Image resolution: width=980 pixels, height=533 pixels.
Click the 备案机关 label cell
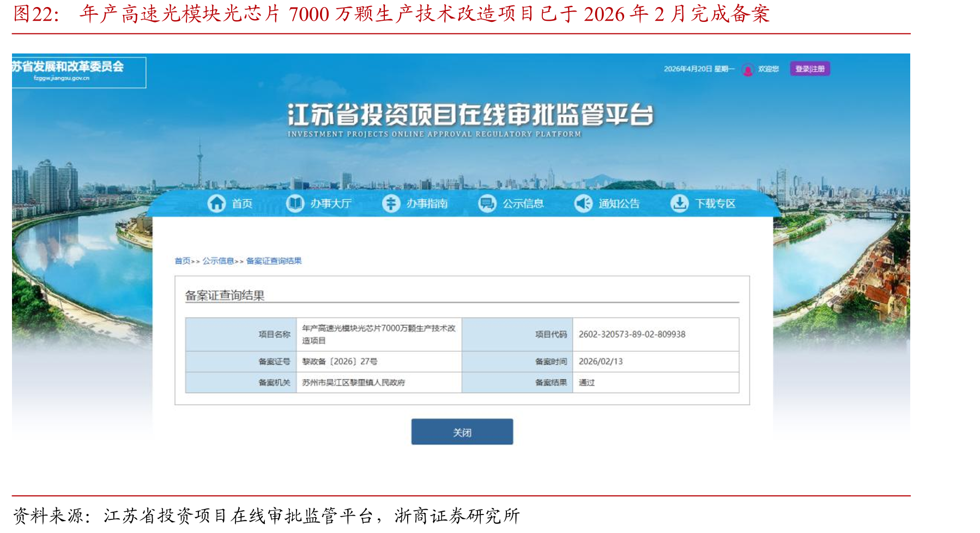(241, 382)
